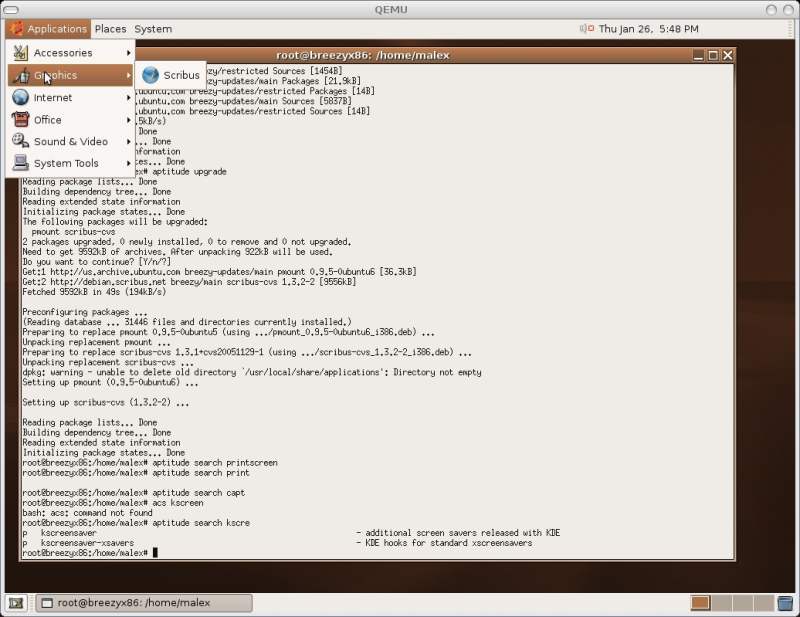Open the System menu in top panel
The image size is (800, 617).
(x=153, y=29)
